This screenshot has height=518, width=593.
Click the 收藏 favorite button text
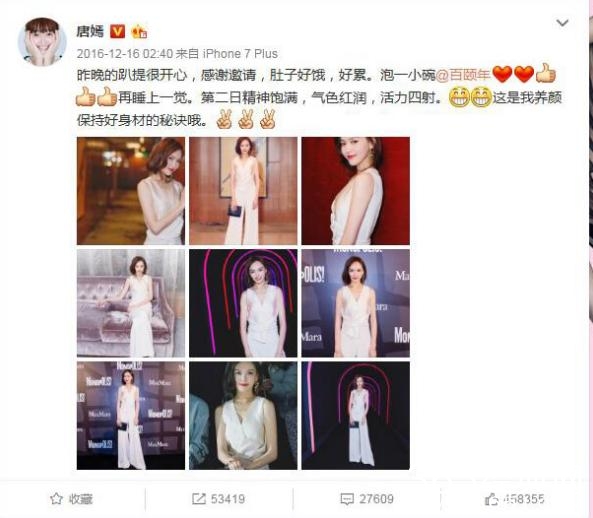[81, 499]
